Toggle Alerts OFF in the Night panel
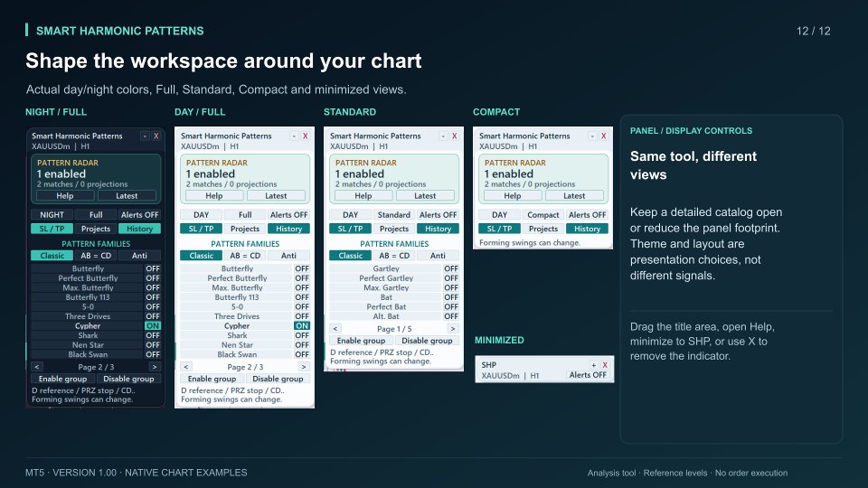868x488 pixels. 139,215
